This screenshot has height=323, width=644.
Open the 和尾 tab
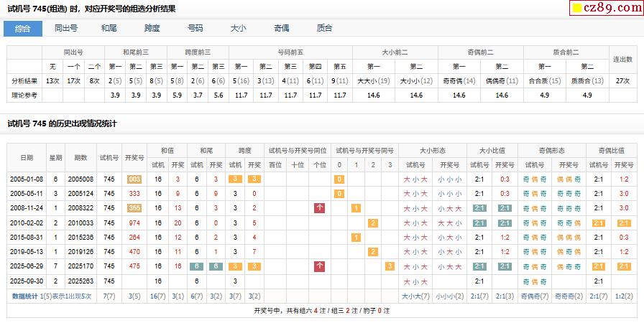click(109, 28)
